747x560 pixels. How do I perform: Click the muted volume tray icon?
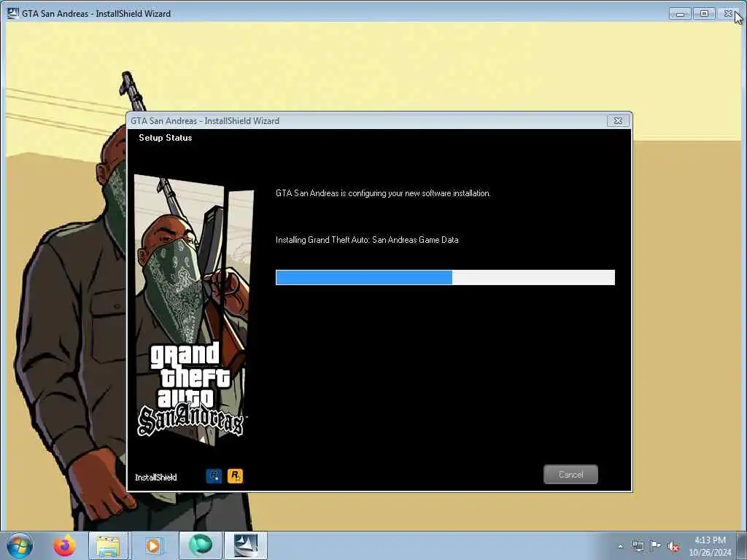point(673,547)
